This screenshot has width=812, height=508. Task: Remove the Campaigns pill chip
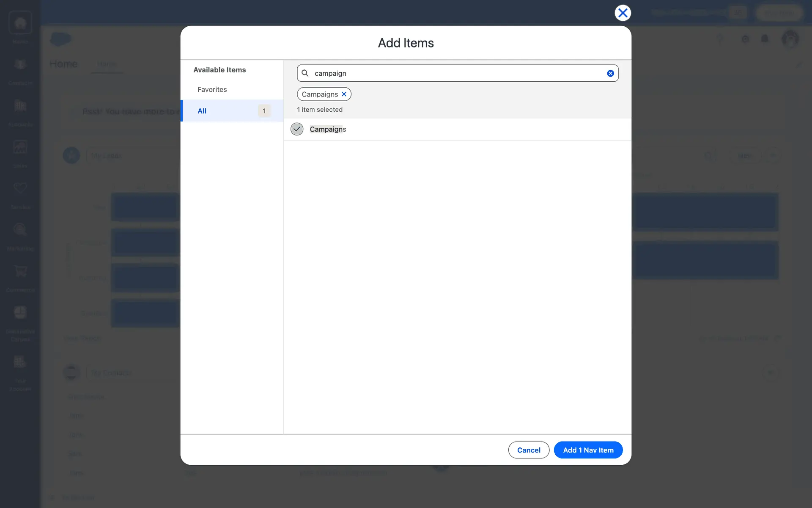(x=344, y=94)
